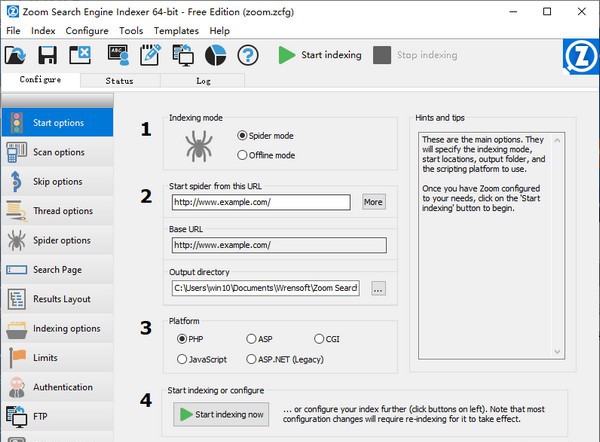The image size is (600, 442).
Task: Open Scan options in the sidebar
Action: coord(58,152)
